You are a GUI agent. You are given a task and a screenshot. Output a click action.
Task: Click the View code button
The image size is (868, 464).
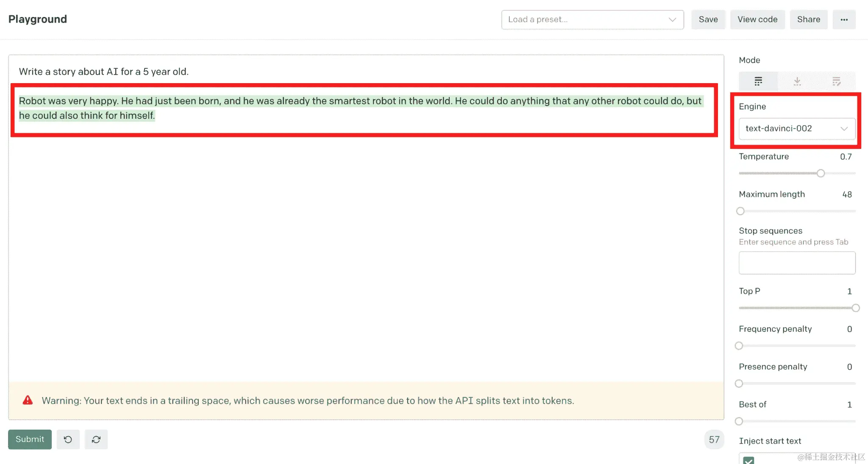coord(757,20)
